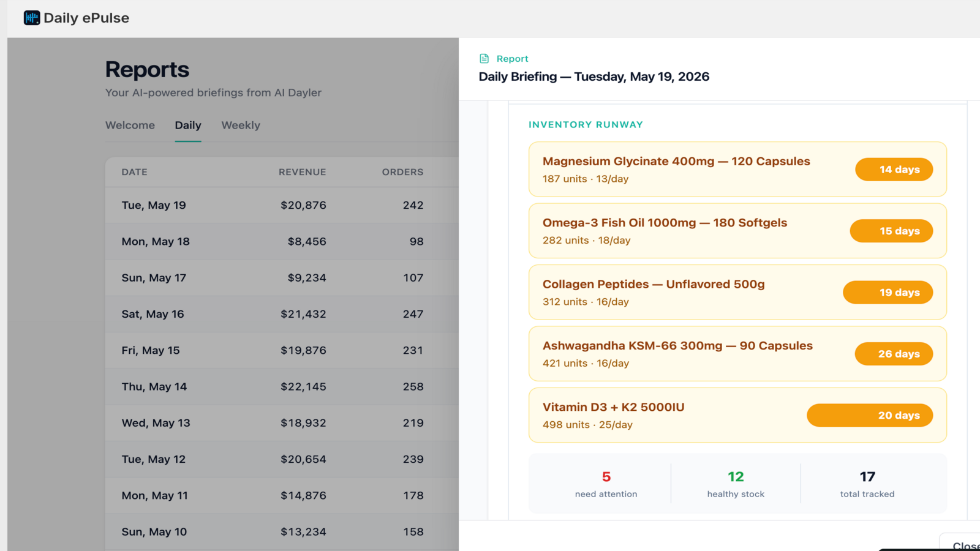Open the Weekly tab

click(x=241, y=125)
